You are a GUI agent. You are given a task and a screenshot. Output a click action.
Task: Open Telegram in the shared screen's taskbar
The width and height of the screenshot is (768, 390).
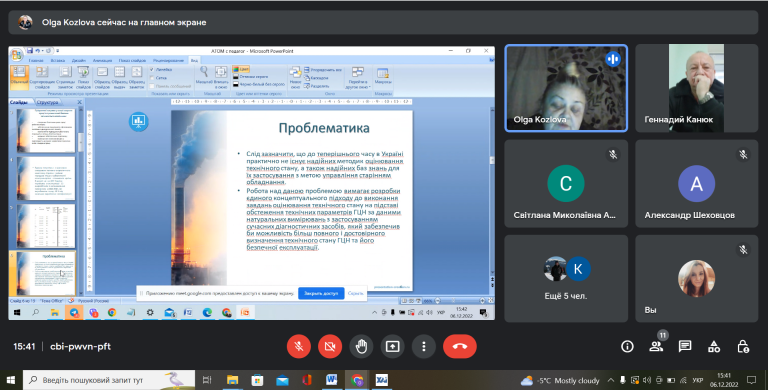[x=73, y=313]
